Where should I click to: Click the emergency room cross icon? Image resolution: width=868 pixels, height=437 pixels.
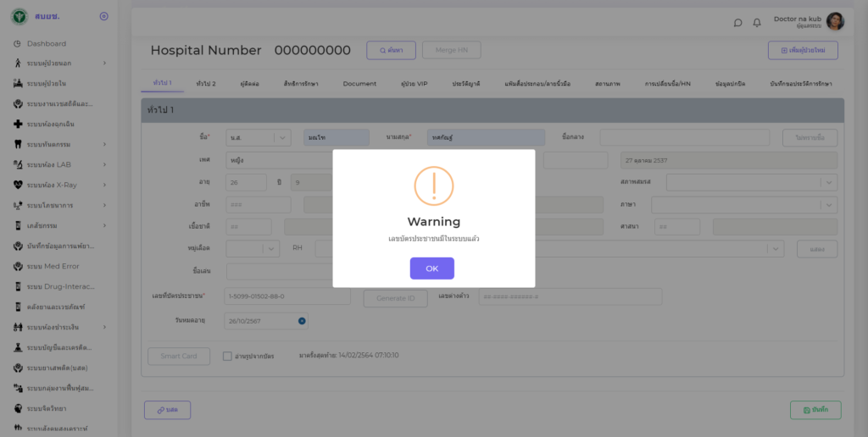(18, 124)
